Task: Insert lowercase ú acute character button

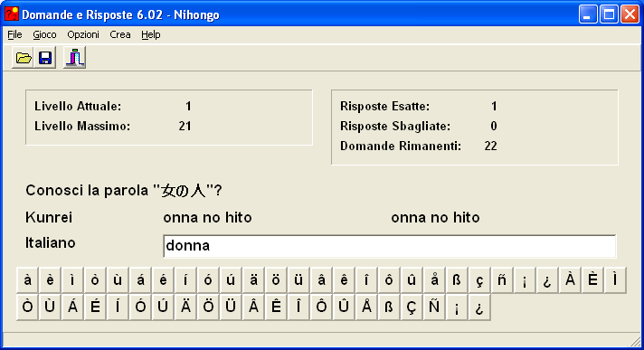Action: (x=231, y=280)
